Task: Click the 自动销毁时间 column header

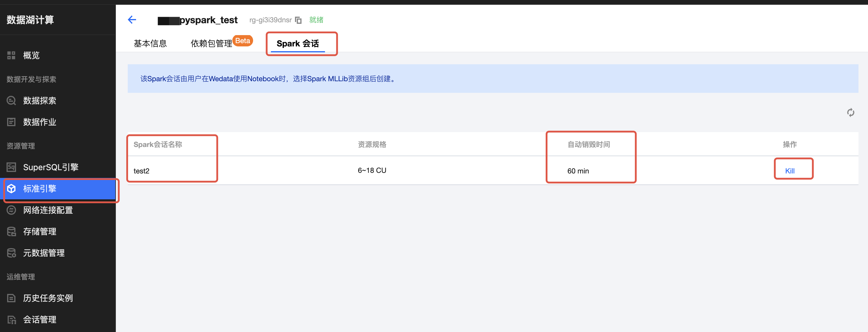Action: point(589,144)
